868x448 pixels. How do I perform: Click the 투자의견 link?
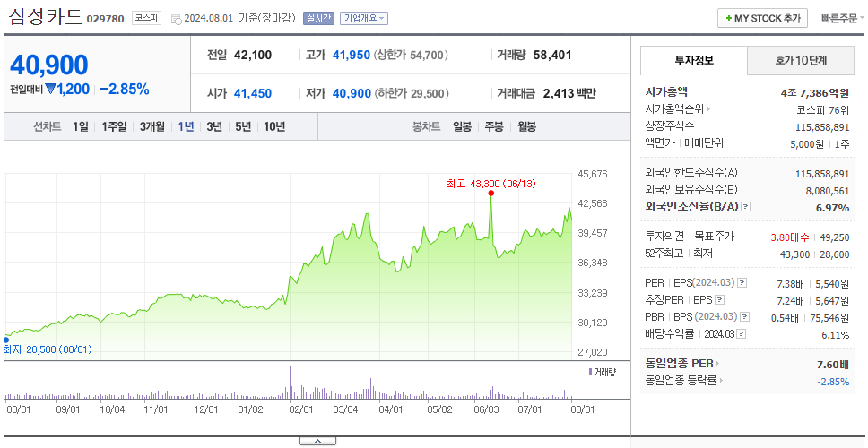664,237
